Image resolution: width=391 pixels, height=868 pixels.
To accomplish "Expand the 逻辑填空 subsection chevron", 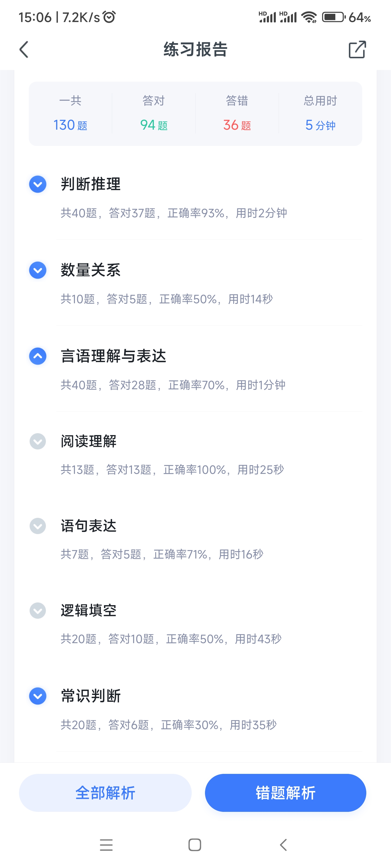I will point(38,611).
